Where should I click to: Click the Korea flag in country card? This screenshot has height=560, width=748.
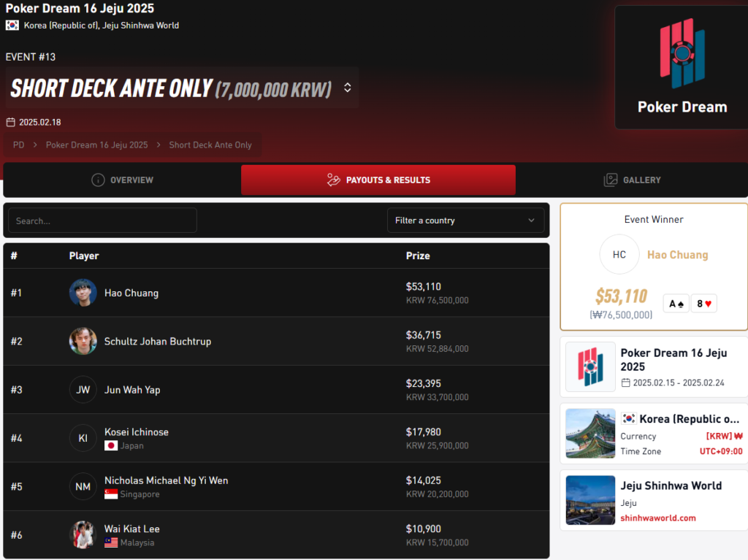click(628, 419)
